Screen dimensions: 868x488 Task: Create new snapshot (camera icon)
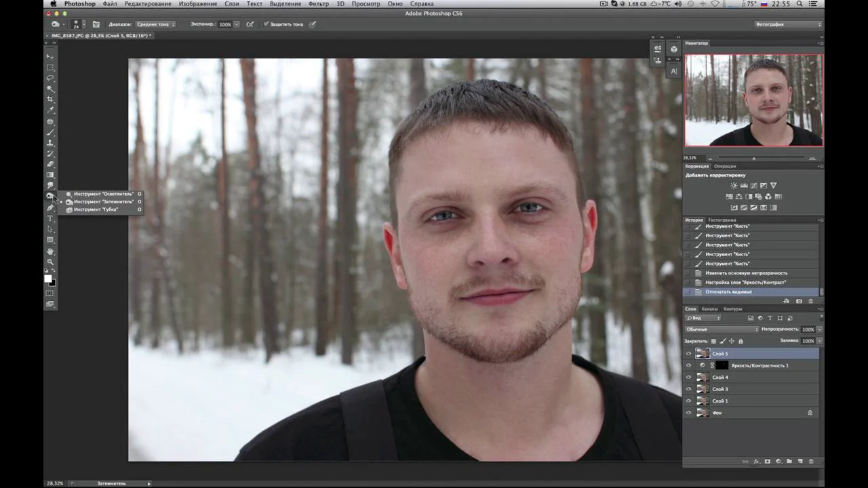point(799,301)
